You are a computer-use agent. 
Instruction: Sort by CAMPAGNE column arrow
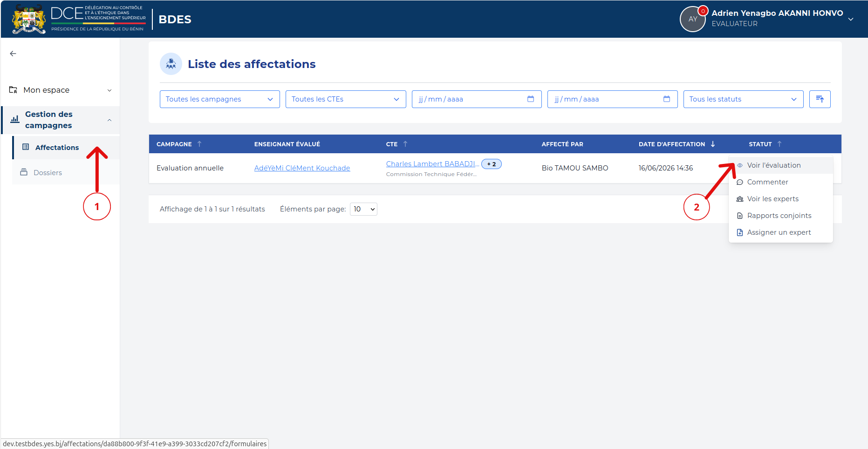tap(199, 144)
